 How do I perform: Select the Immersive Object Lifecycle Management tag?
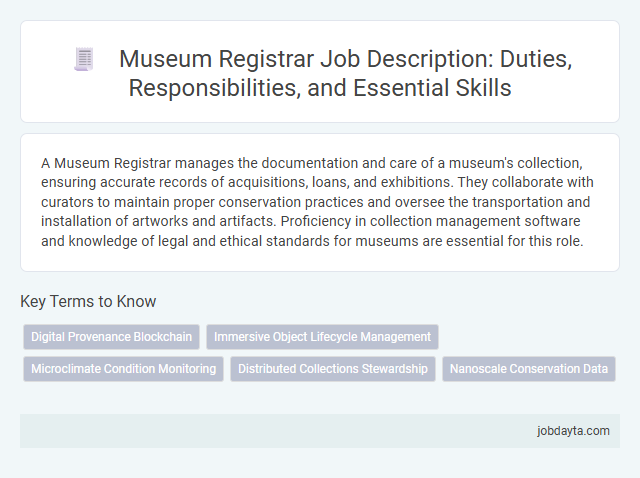pos(322,337)
